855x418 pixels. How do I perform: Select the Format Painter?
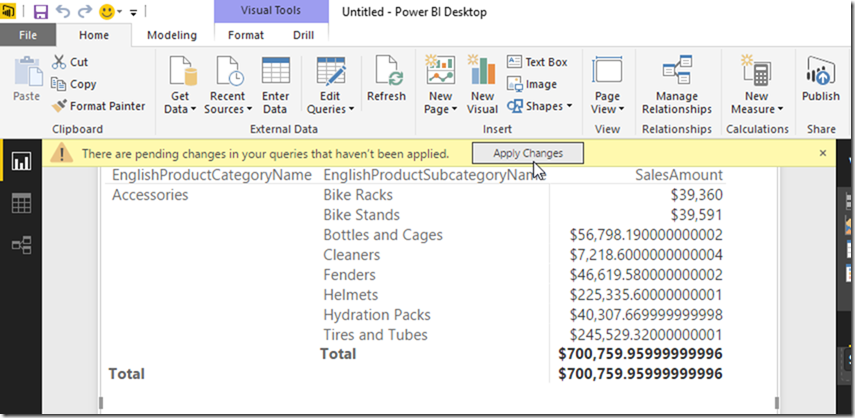point(99,106)
